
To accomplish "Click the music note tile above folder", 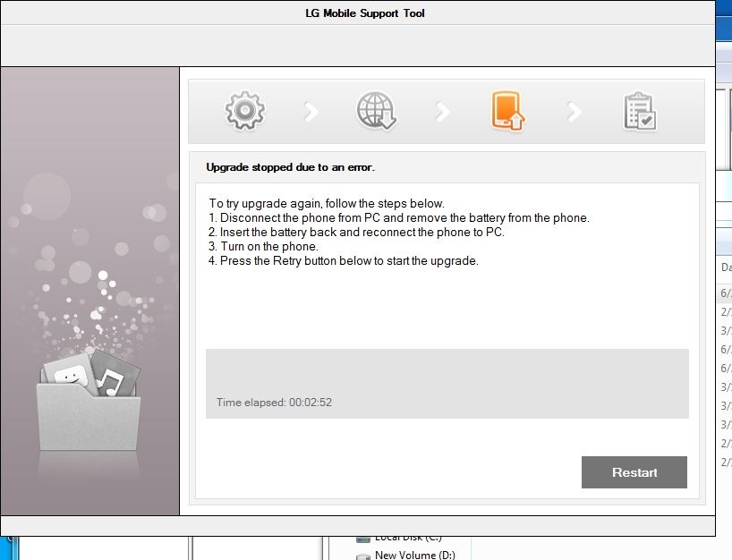I will pos(114,375).
